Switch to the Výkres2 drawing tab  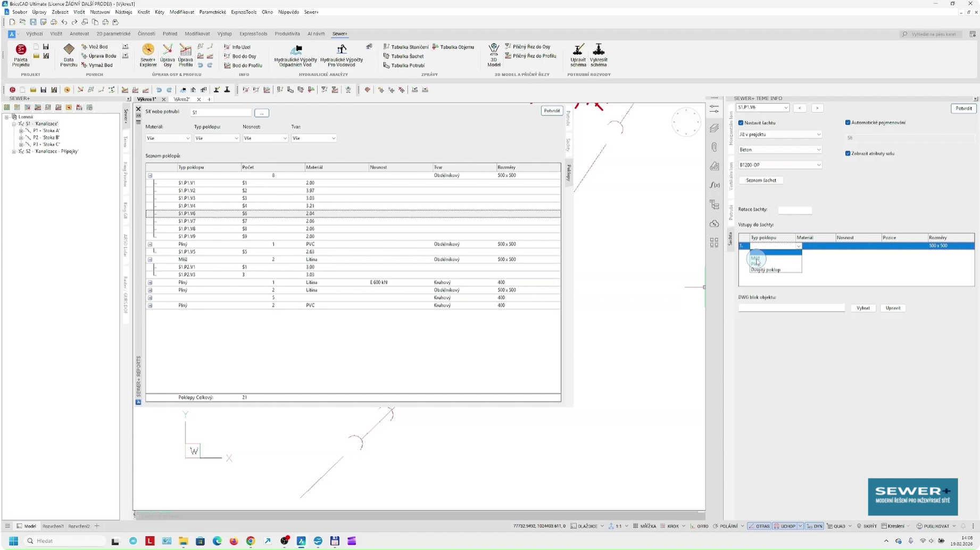[182, 99]
